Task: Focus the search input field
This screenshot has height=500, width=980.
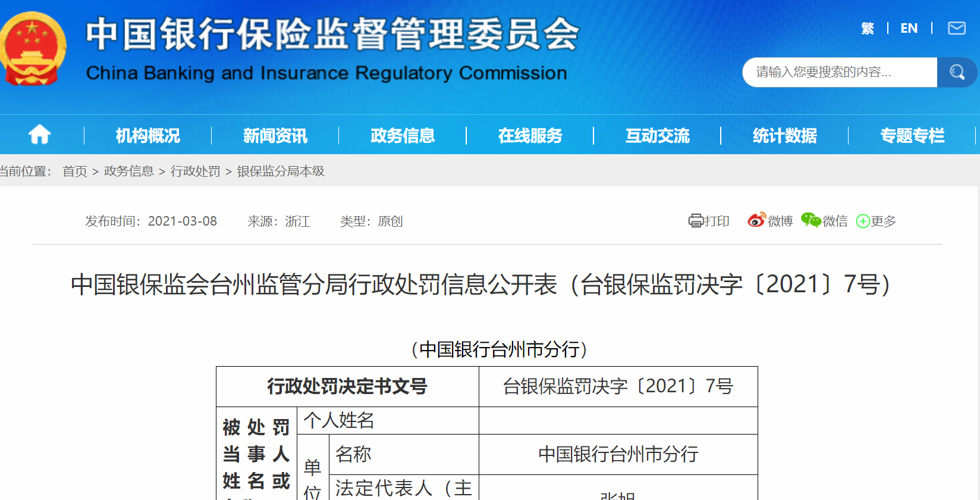Action: pyautogui.click(x=840, y=72)
